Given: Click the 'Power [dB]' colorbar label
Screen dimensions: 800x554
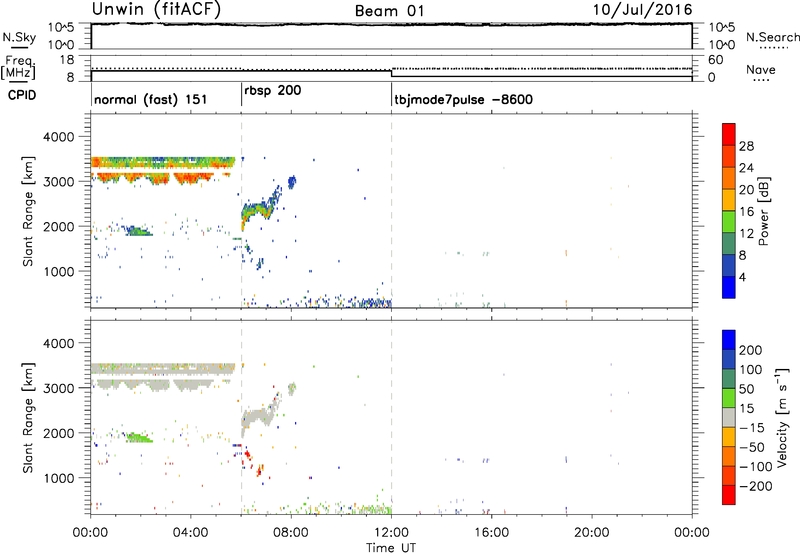Looking at the screenshot, I should pos(763,211).
